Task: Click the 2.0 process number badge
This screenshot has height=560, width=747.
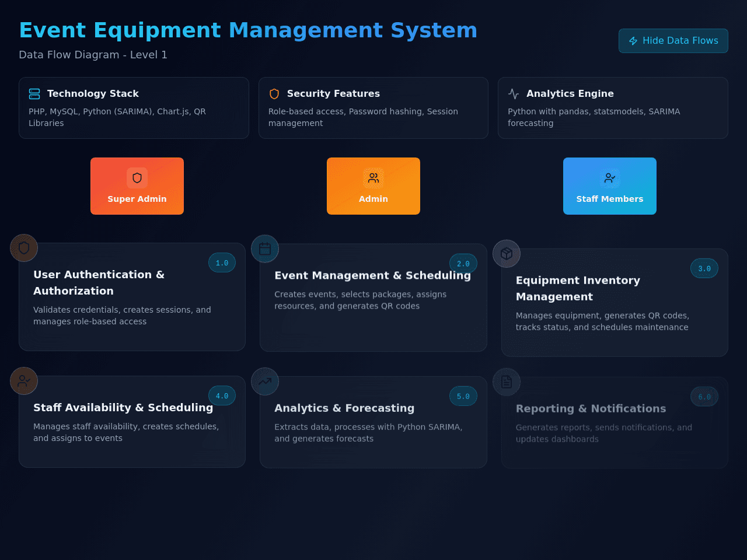Action: coord(463,264)
